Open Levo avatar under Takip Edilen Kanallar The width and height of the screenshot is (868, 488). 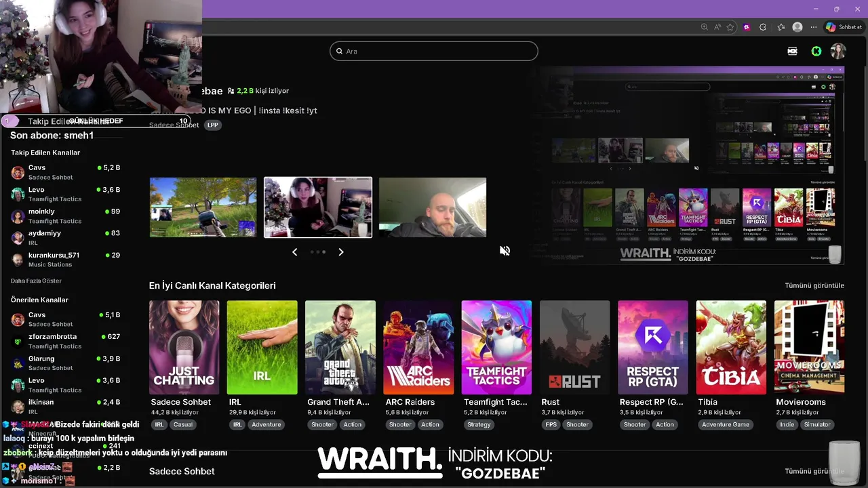pyautogui.click(x=18, y=194)
